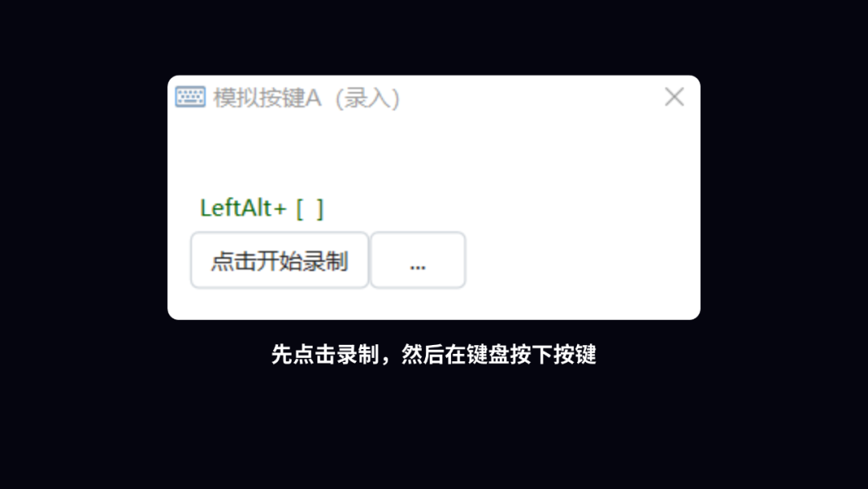
Task: Click the subtitle 先点击录制，然后在键盘按下按键
Action: pyautogui.click(x=433, y=355)
